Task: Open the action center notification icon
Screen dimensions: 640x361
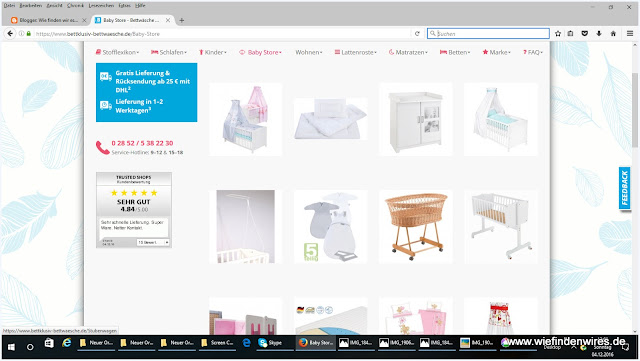Action: [x=626, y=347]
